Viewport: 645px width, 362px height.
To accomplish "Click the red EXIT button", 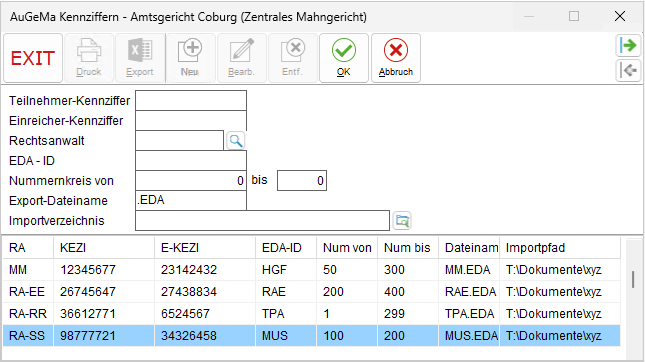I will pyautogui.click(x=33, y=58).
